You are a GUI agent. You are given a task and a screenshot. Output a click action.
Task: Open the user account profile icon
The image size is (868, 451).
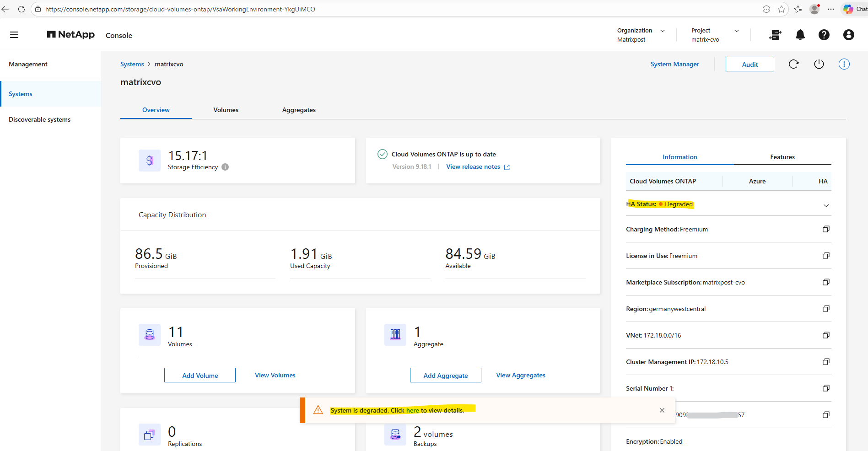coord(848,35)
